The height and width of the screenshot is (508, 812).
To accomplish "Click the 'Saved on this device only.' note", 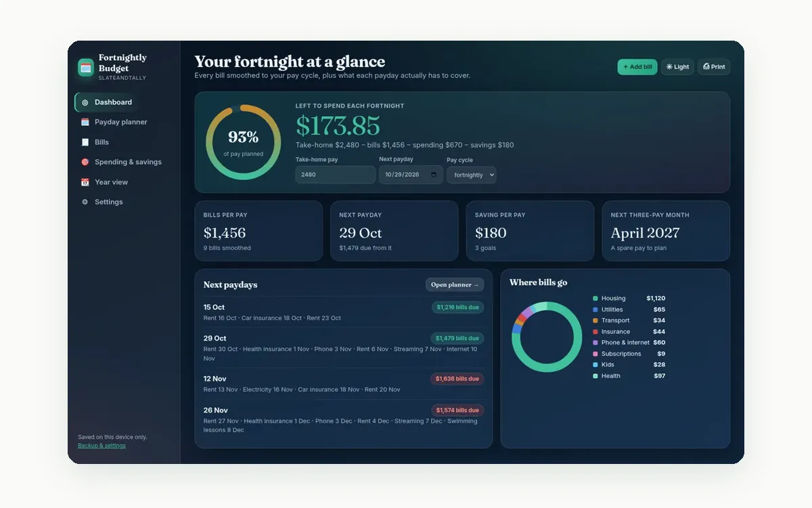I will click(x=112, y=438).
